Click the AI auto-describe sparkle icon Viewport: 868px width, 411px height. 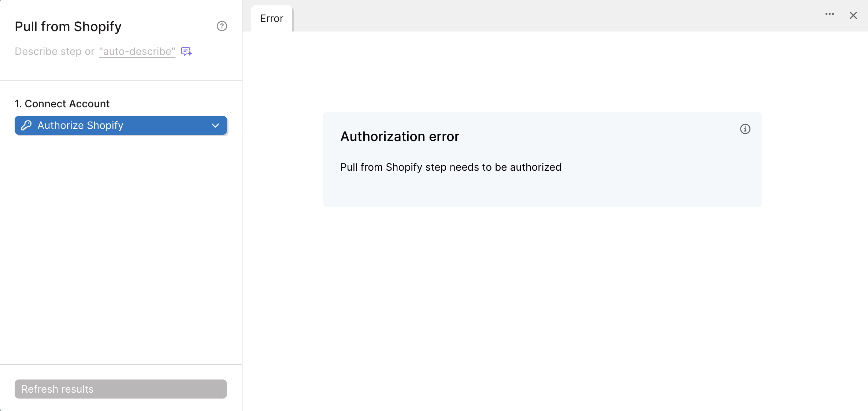[186, 51]
